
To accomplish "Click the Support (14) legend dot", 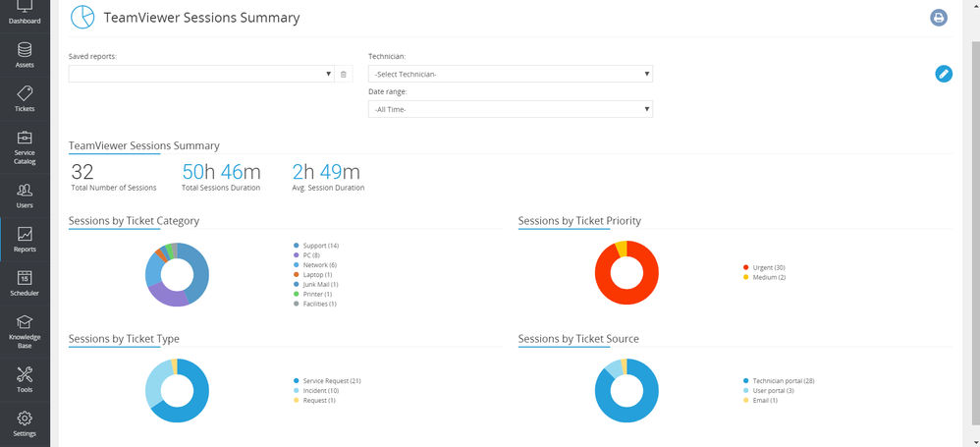I will click(297, 246).
